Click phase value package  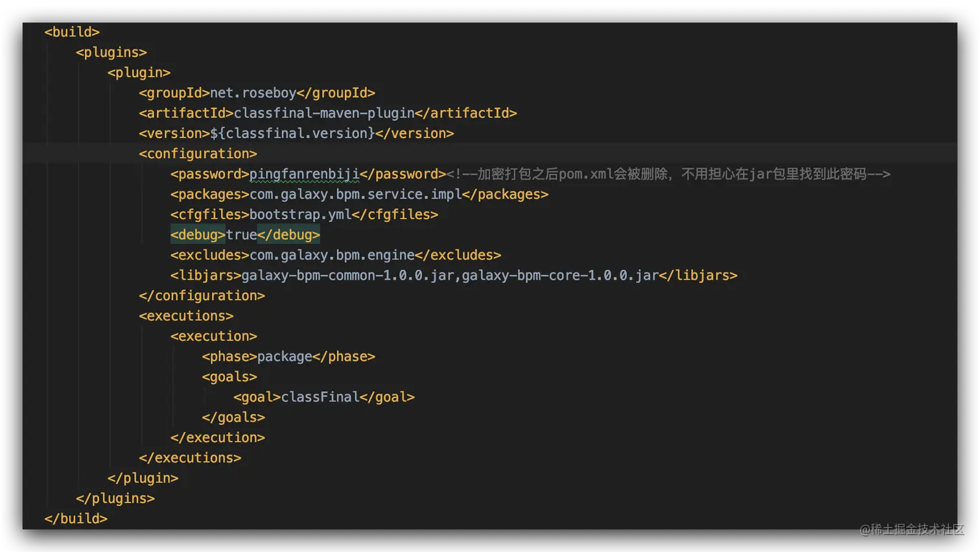[285, 356]
